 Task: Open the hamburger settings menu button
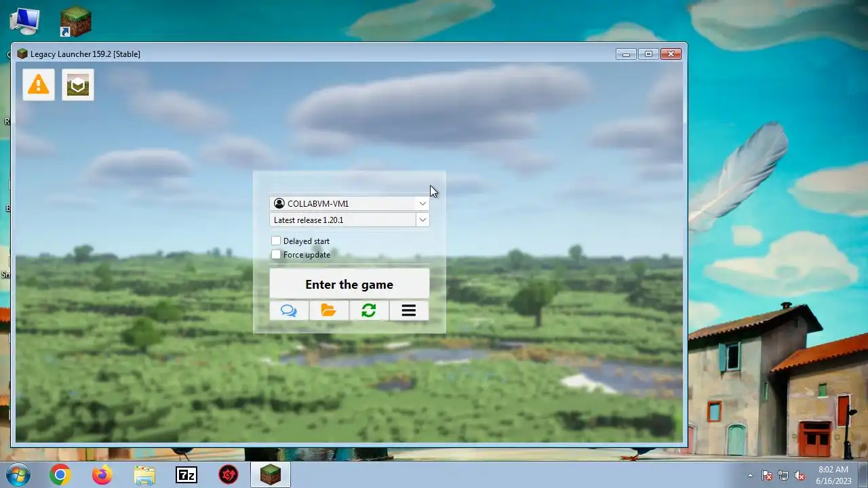tap(409, 310)
